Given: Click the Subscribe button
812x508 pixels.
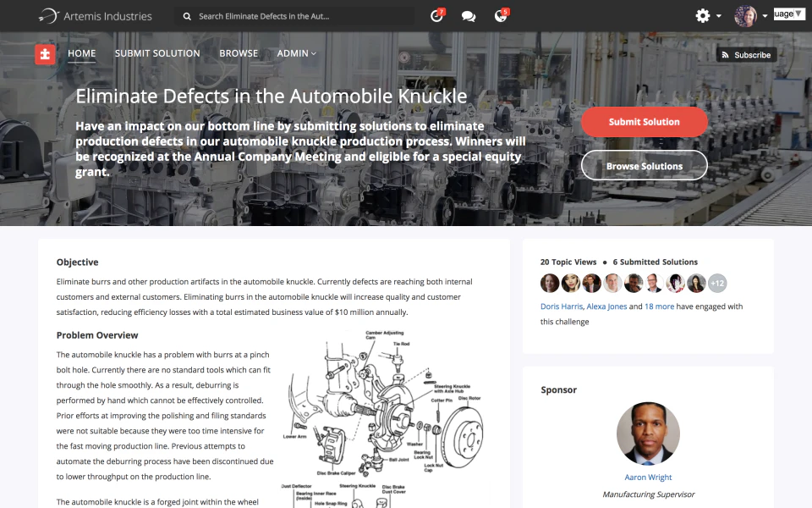Looking at the screenshot, I should 746,54.
